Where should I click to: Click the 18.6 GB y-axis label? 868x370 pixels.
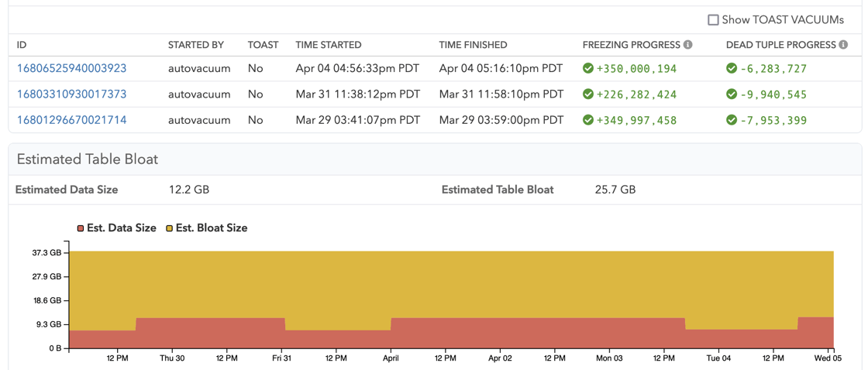click(x=46, y=301)
